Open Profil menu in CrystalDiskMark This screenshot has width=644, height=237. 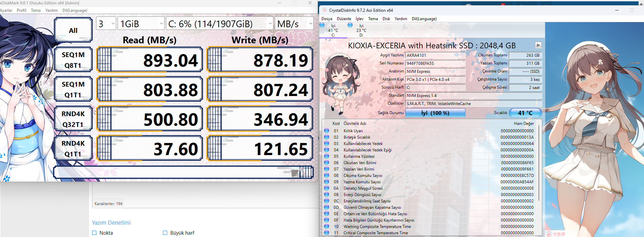click(22, 10)
